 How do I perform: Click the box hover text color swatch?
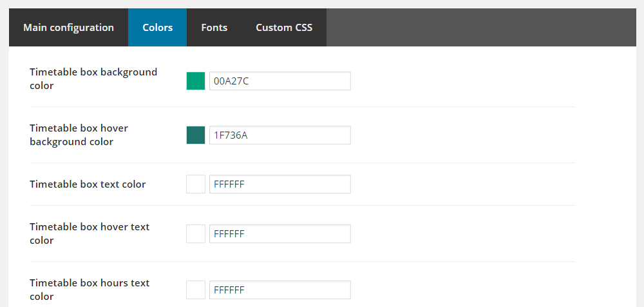[196, 234]
